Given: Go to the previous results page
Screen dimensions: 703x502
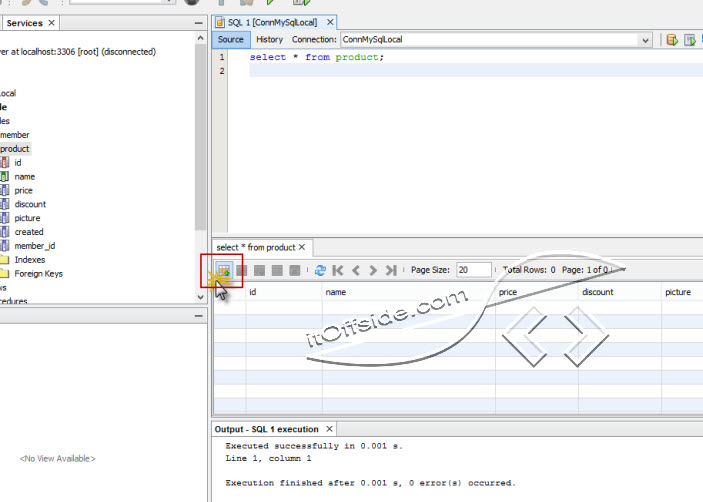Looking at the screenshot, I should (355, 270).
